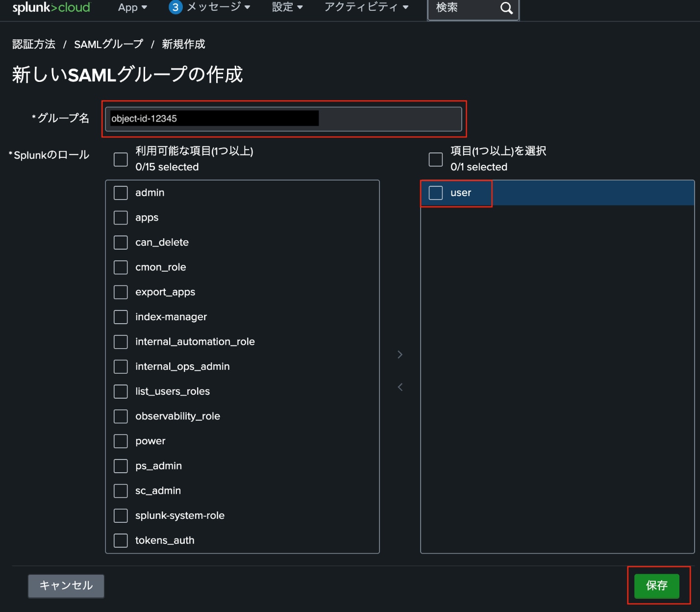
Task: Click the search magnifier icon
Action: [x=506, y=8]
